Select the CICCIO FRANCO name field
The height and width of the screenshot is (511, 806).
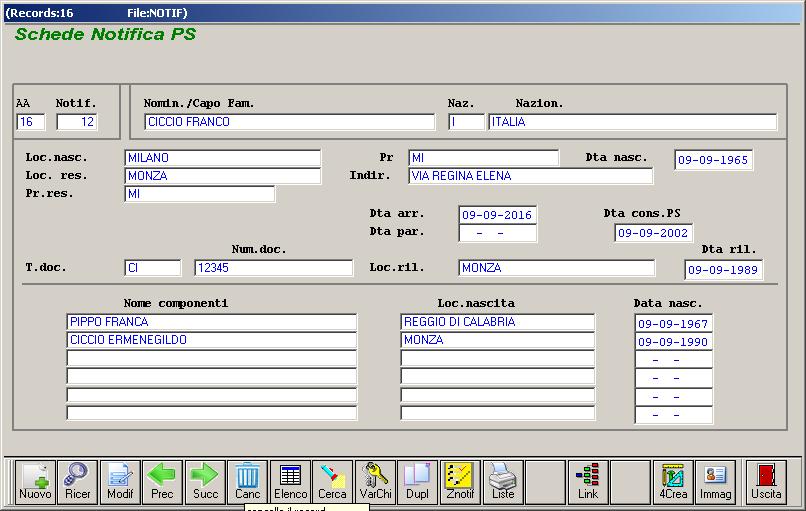pyautogui.click(x=289, y=122)
